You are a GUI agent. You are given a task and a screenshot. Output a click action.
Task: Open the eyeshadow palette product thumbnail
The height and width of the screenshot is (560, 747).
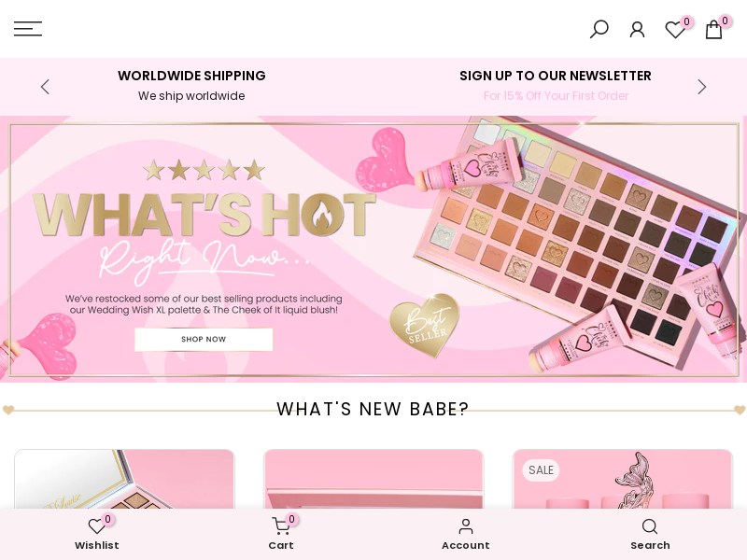tap(124, 479)
